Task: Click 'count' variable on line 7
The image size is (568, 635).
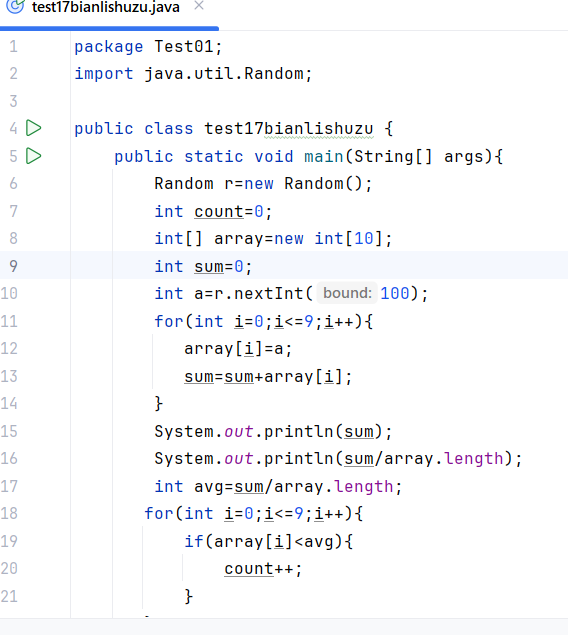Action: tap(219, 211)
